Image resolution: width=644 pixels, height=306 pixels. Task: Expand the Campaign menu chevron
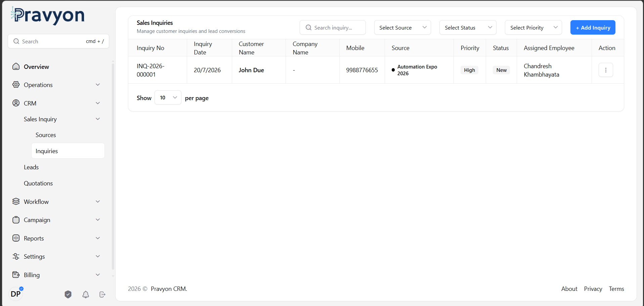[x=98, y=220]
